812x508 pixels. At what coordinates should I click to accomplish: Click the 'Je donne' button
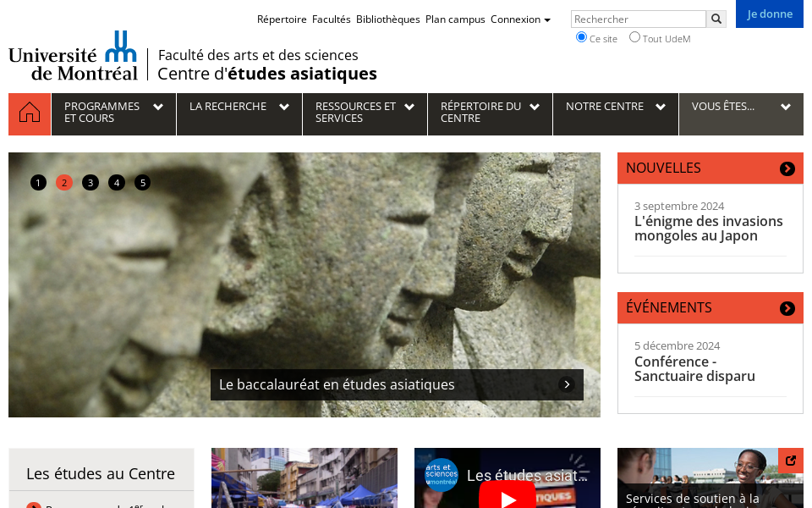click(x=770, y=14)
